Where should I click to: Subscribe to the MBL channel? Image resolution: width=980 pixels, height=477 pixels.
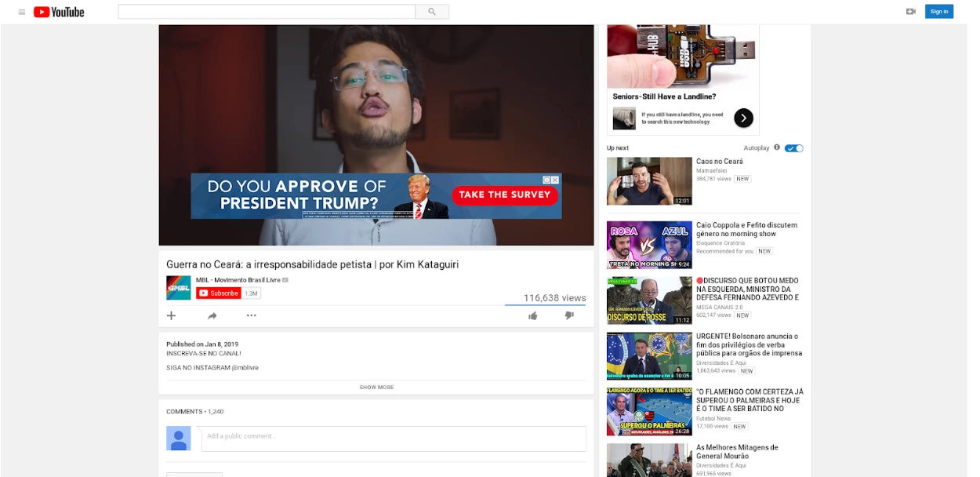[x=219, y=292]
